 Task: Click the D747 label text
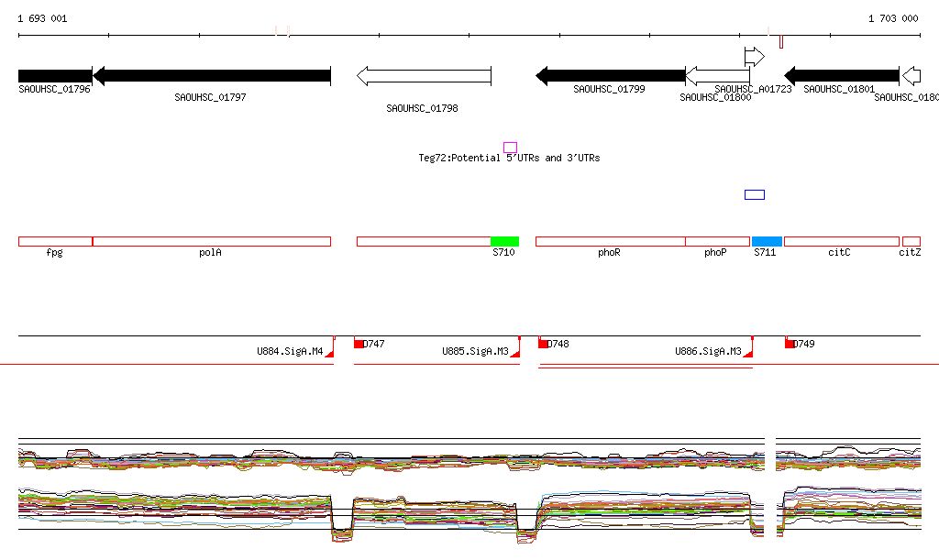coord(374,344)
